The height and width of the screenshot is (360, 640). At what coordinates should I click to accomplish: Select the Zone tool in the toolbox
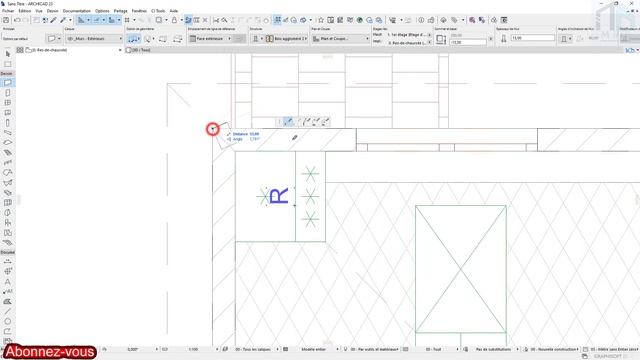pos(8,233)
